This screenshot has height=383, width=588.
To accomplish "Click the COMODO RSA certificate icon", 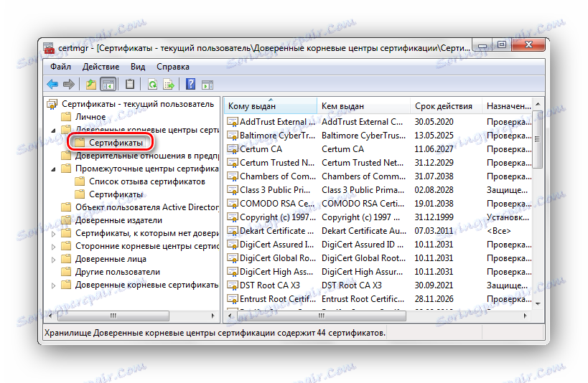I will click(233, 204).
